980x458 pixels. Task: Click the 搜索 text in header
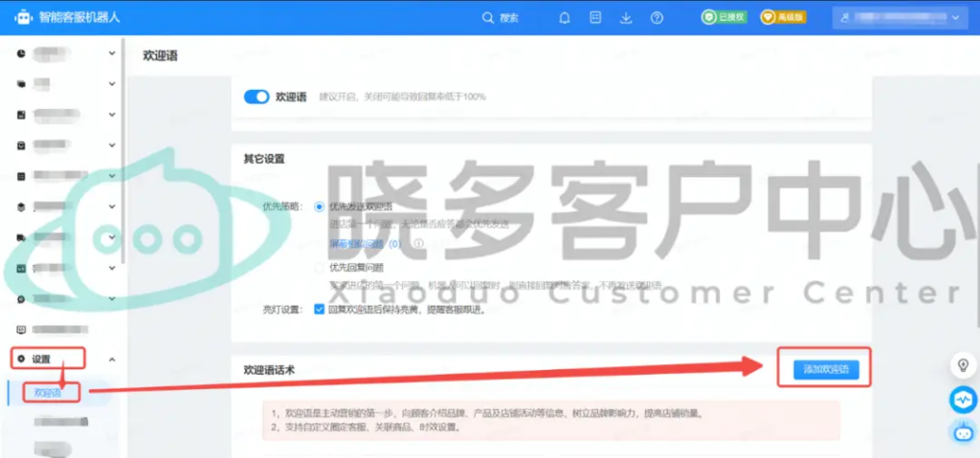click(509, 18)
